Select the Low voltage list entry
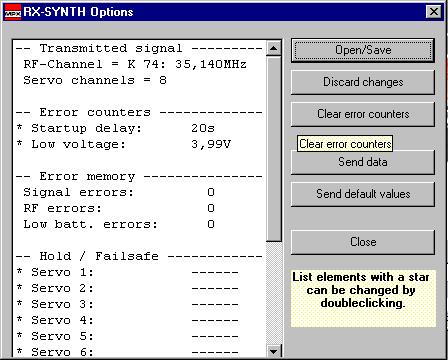 [x=140, y=144]
